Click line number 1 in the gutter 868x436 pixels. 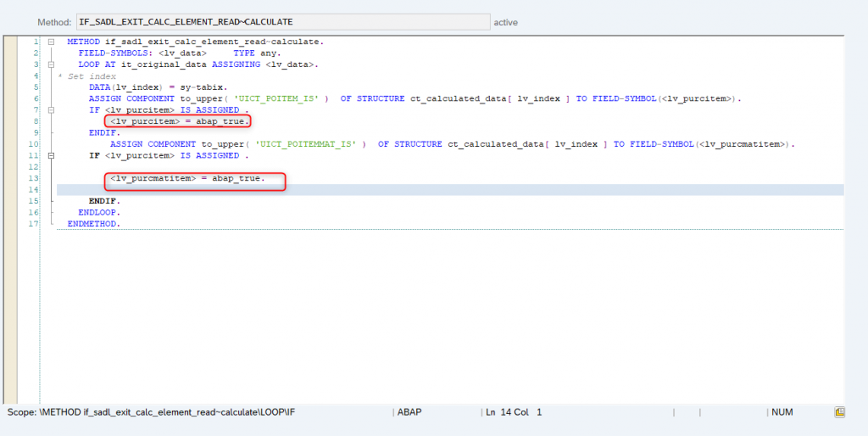tap(36, 42)
